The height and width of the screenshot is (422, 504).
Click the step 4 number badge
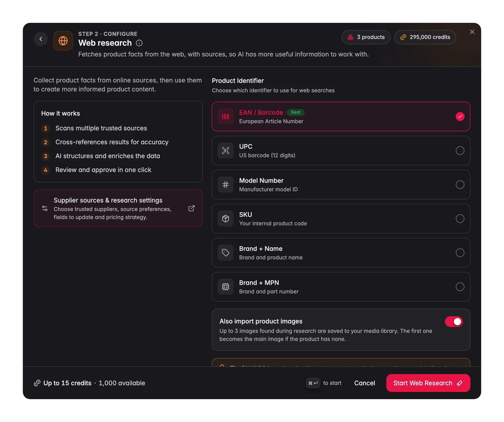click(46, 170)
